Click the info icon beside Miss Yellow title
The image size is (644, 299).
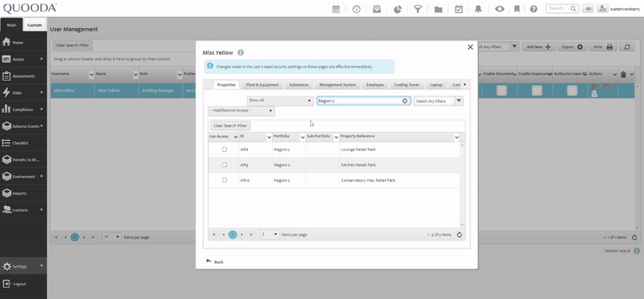(241, 52)
